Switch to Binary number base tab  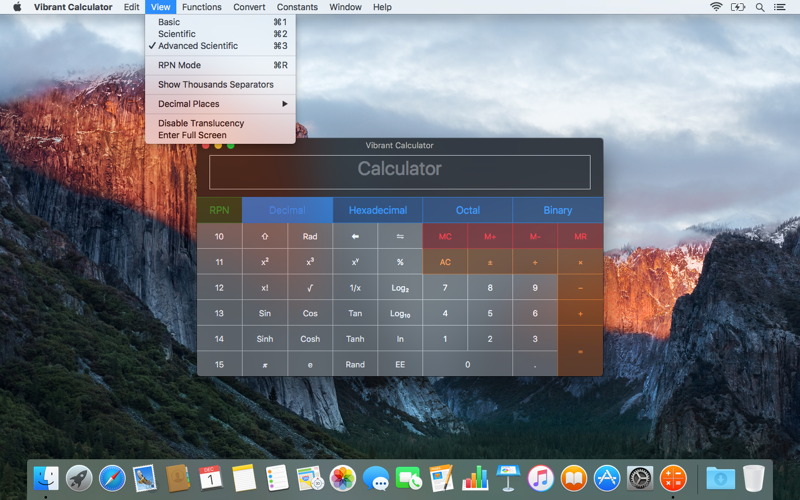[x=558, y=210]
